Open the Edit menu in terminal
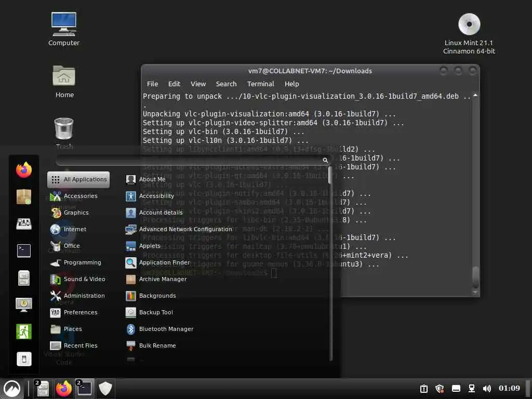The width and height of the screenshot is (532, 399). (x=174, y=84)
